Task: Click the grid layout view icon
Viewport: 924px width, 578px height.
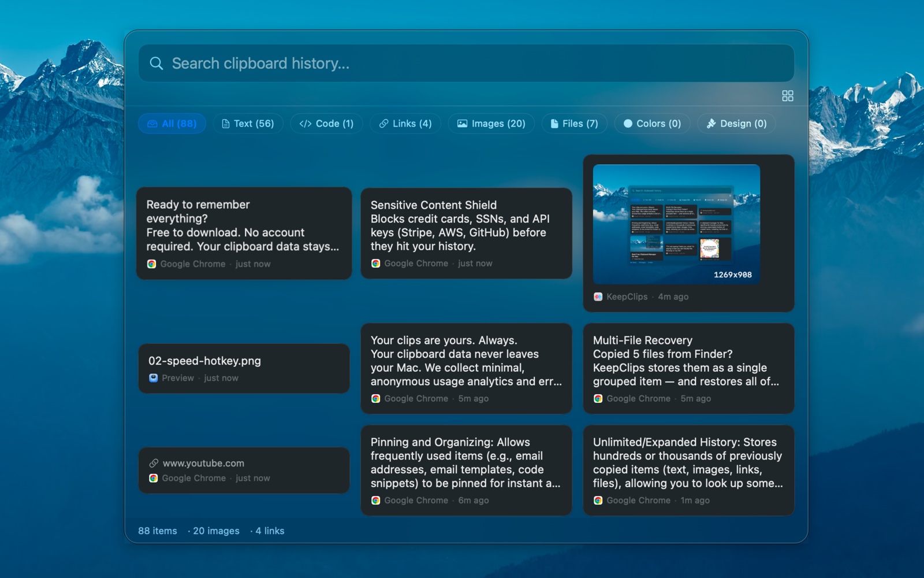Action: pyautogui.click(x=788, y=96)
